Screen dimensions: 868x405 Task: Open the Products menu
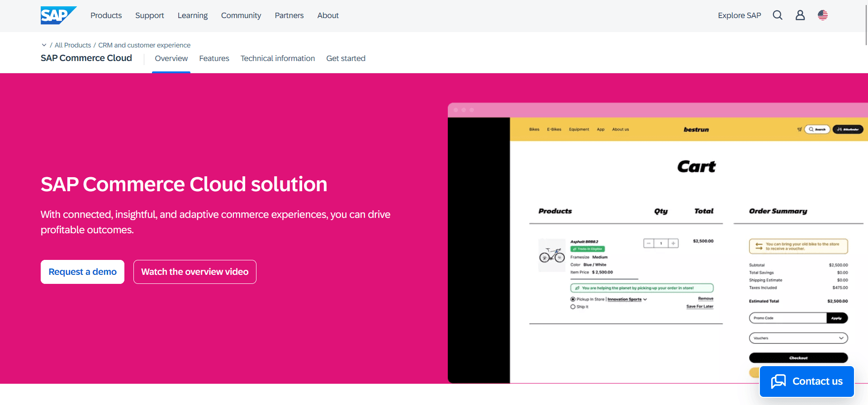(106, 15)
